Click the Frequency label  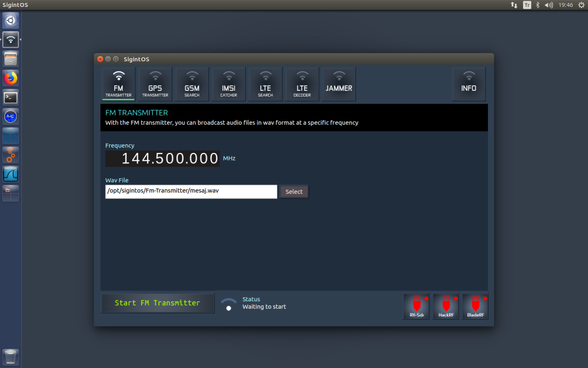coord(119,145)
